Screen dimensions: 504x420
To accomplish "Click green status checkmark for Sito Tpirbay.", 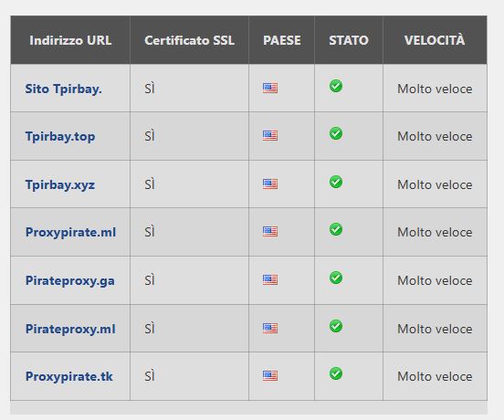I will click(336, 86).
